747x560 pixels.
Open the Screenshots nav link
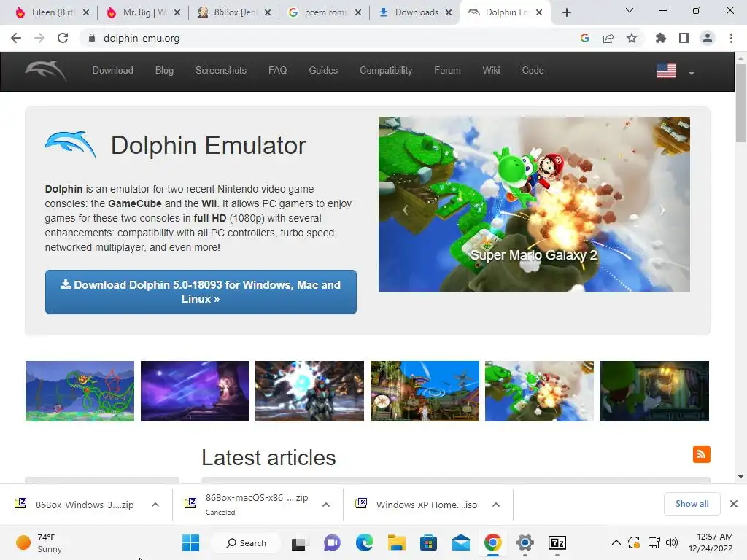tap(221, 71)
